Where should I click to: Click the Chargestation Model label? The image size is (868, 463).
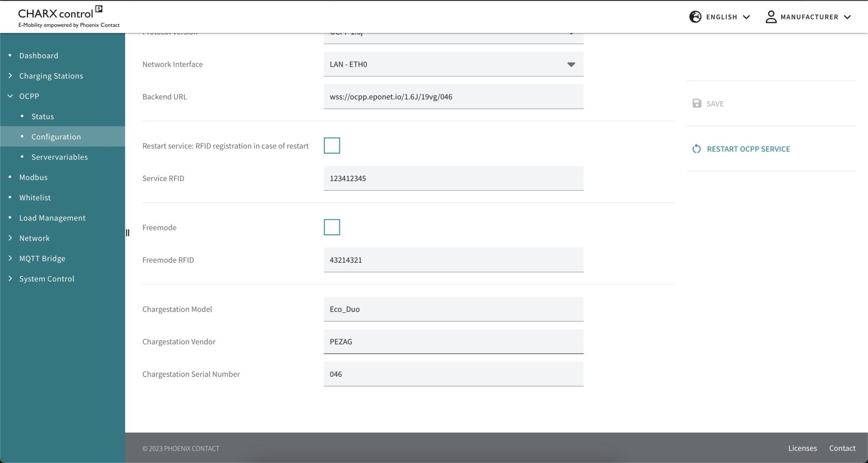pyautogui.click(x=177, y=309)
